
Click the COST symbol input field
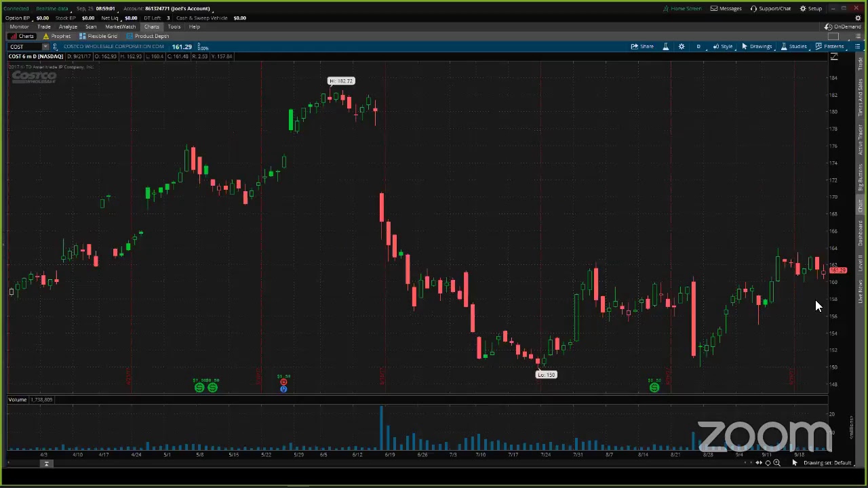[x=24, y=47]
